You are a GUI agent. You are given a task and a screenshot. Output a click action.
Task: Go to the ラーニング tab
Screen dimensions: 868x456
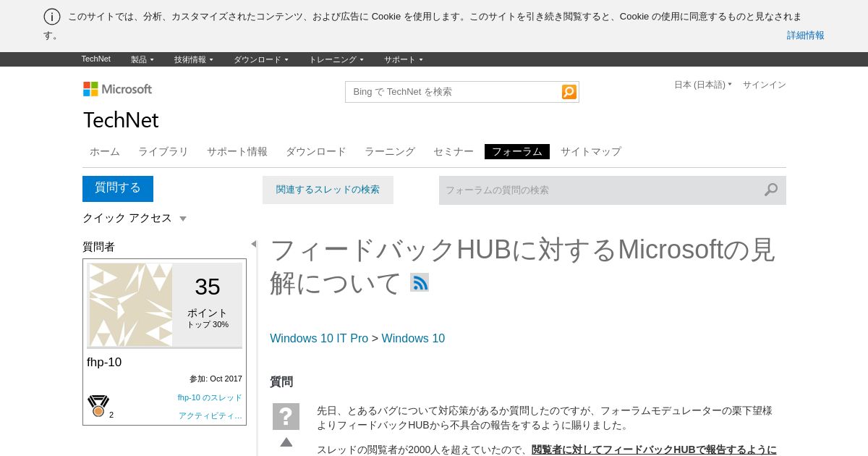pyautogui.click(x=390, y=151)
